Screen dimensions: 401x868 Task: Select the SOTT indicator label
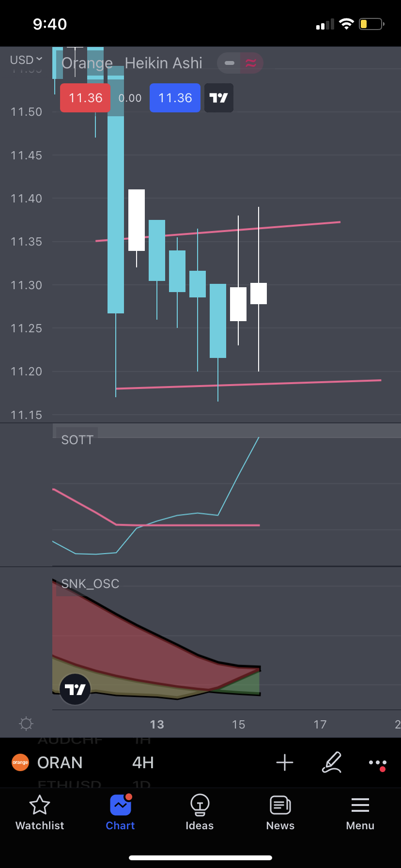click(77, 440)
